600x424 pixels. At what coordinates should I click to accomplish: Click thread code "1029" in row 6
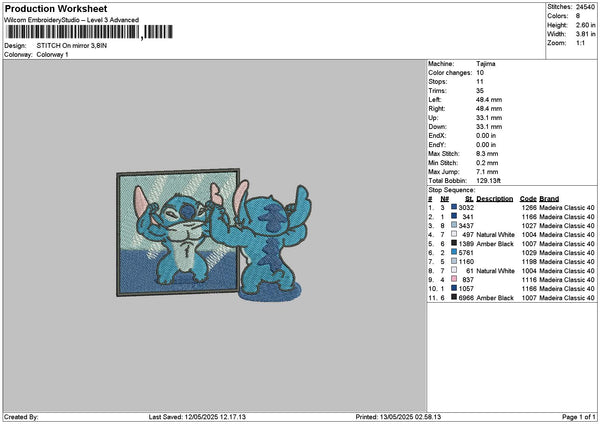coord(529,253)
